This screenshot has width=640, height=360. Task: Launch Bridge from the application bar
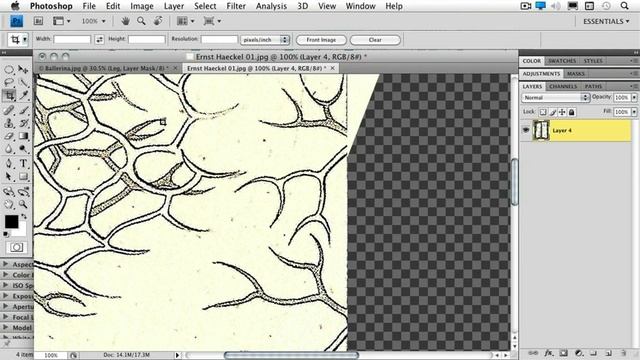[38, 21]
